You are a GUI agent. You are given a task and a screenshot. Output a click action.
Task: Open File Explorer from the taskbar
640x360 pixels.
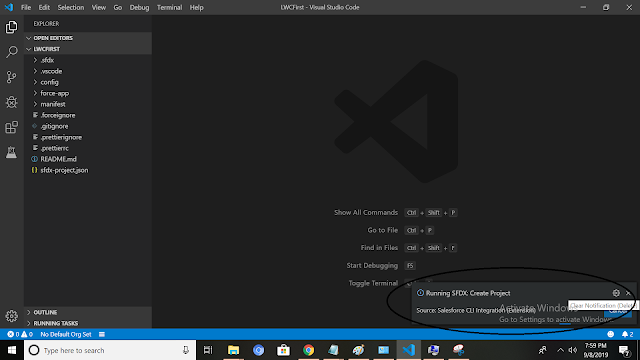point(233,350)
